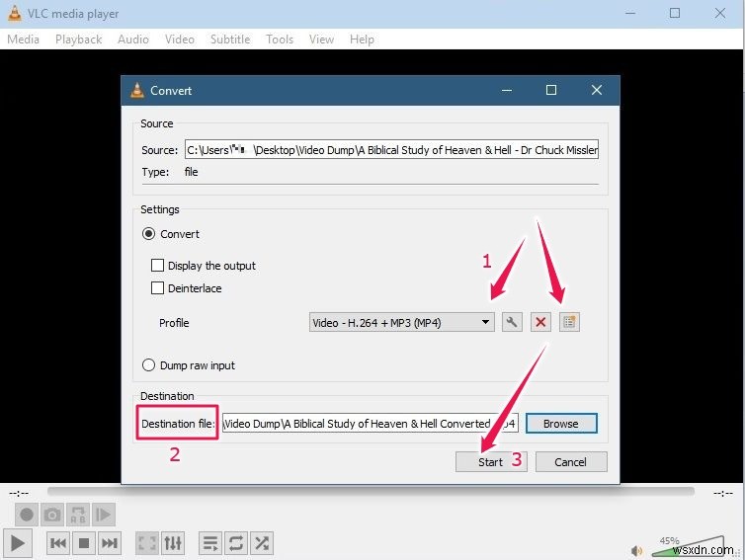Click the A-B loop icon
745x560 pixels.
point(78,515)
